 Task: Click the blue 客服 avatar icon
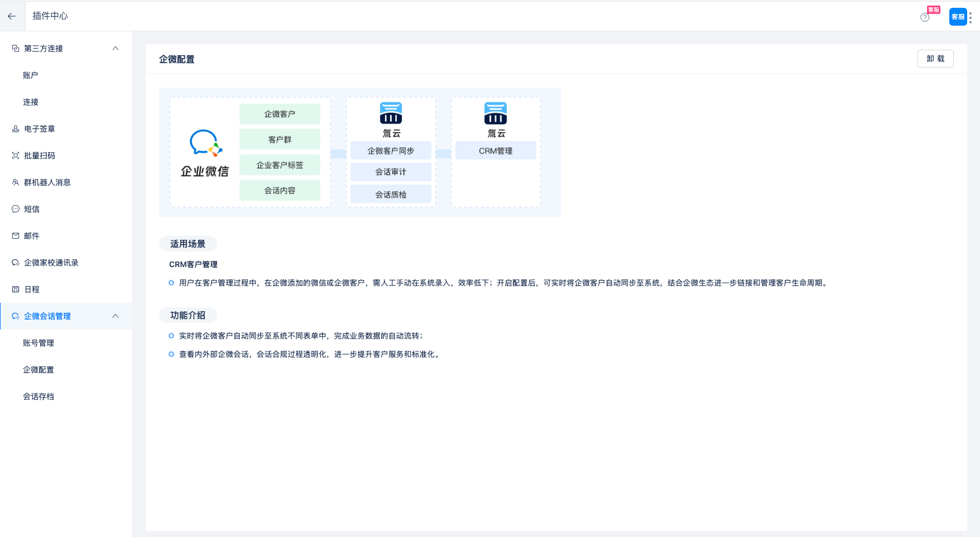pos(958,17)
